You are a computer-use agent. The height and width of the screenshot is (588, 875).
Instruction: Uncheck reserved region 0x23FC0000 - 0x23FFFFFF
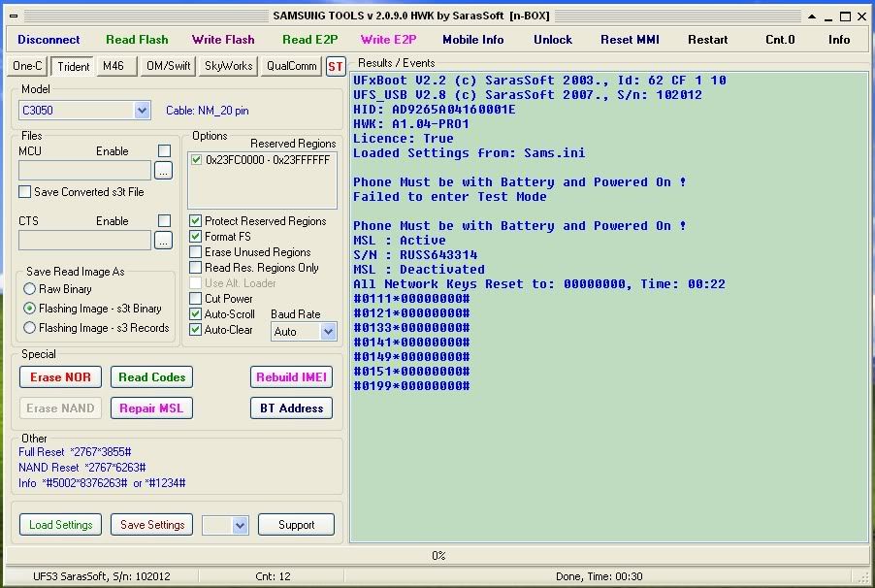(x=196, y=160)
